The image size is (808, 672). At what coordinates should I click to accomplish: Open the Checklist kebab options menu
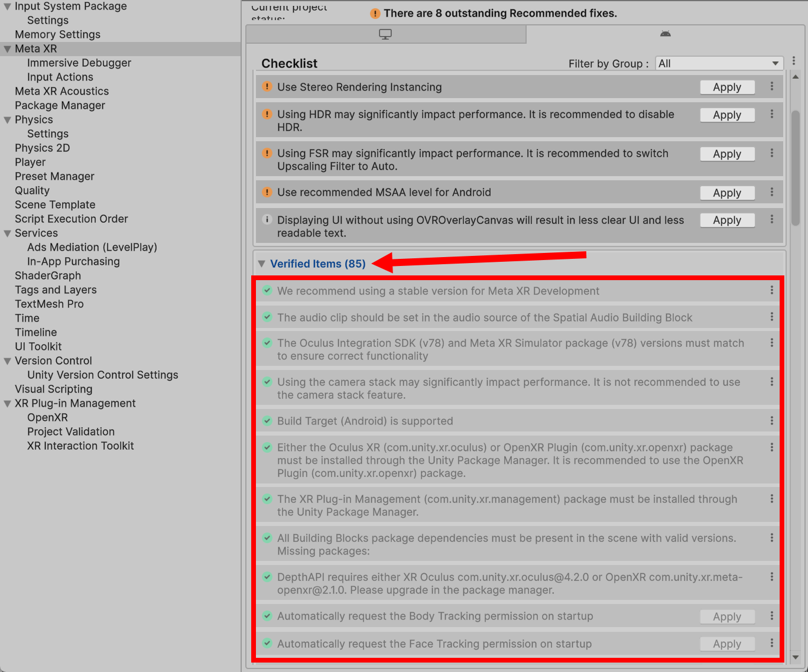coord(794,61)
